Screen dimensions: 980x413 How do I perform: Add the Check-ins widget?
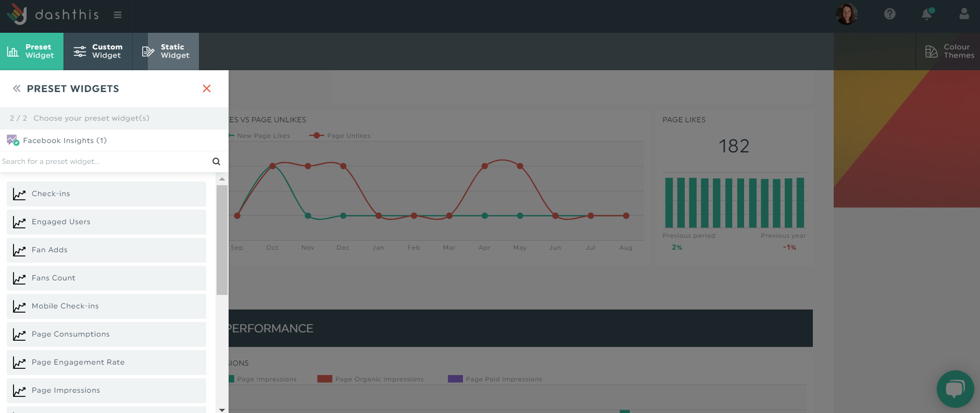tap(106, 193)
